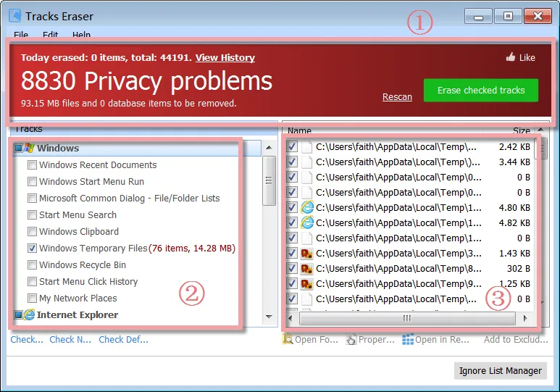Click the 8830 Privacy problems heading
This screenshot has width=560, height=392.
click(146, 80)
